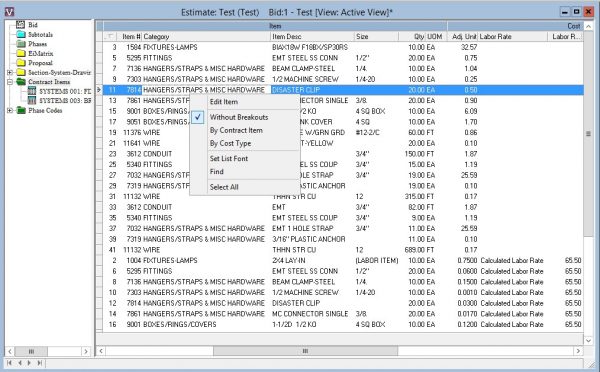600x372 pixels.
Task: Click the grid vertical scrollbar thumb
Action: coord(588,134)
